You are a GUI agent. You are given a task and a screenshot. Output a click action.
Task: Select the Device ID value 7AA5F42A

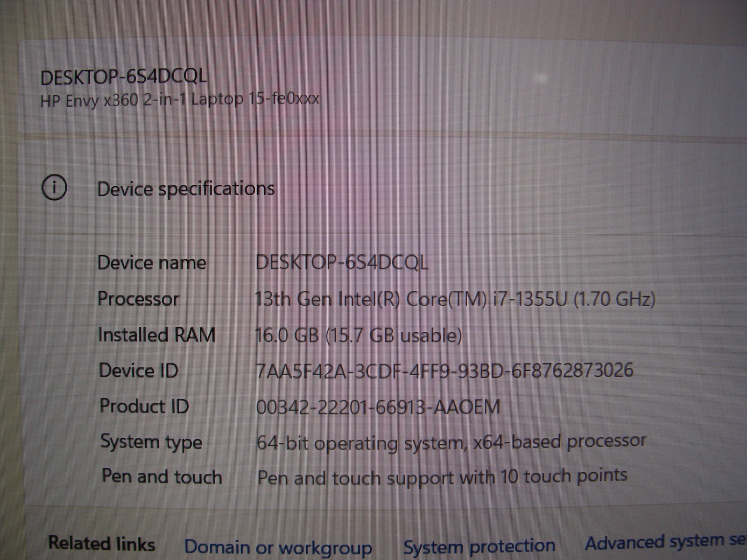click(444, 371)
